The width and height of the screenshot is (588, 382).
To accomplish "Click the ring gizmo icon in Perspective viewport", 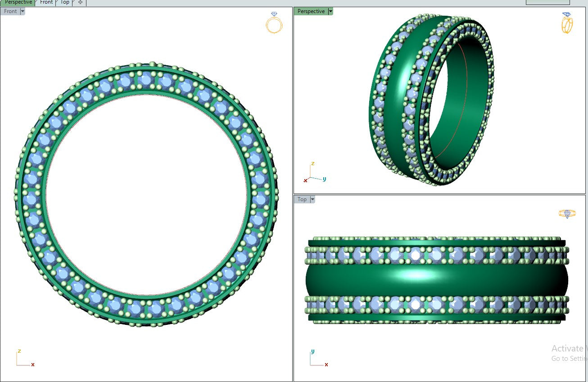I will tap(567, 23).
